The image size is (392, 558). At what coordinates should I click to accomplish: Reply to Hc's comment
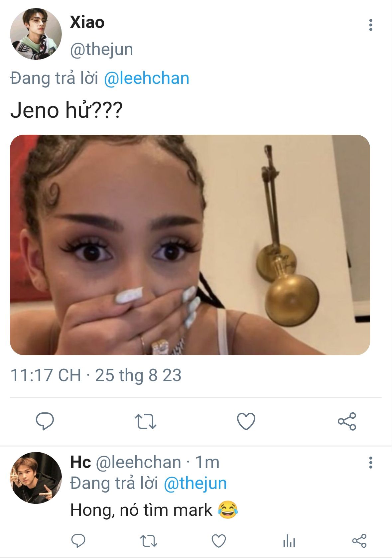coord(78,541)
